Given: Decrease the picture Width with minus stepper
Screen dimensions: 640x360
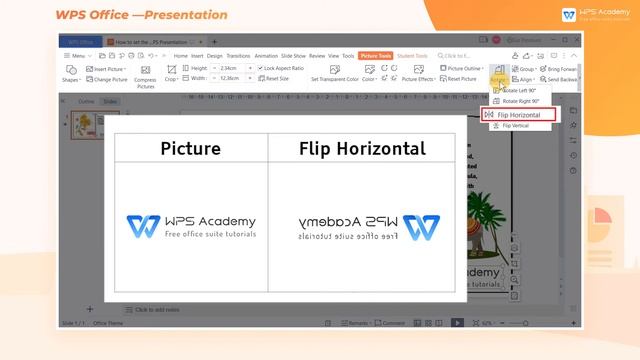Looking at the screenshot, I should point(214,78).
